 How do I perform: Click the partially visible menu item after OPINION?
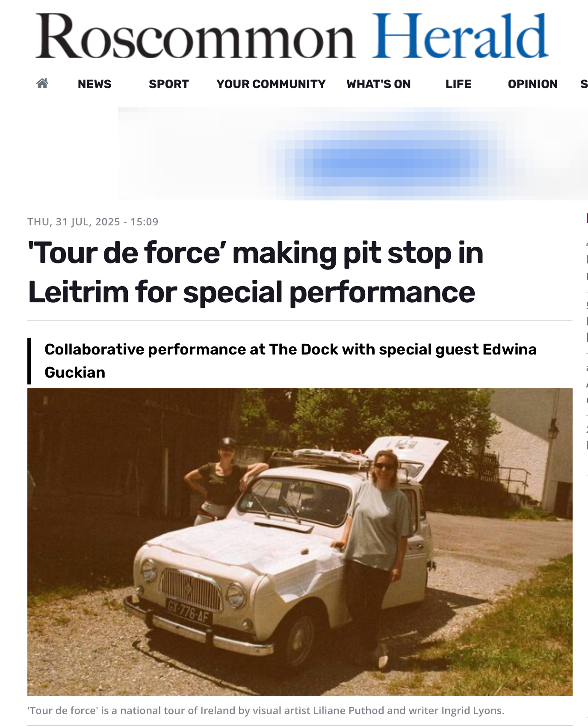(x=584, y=84)
